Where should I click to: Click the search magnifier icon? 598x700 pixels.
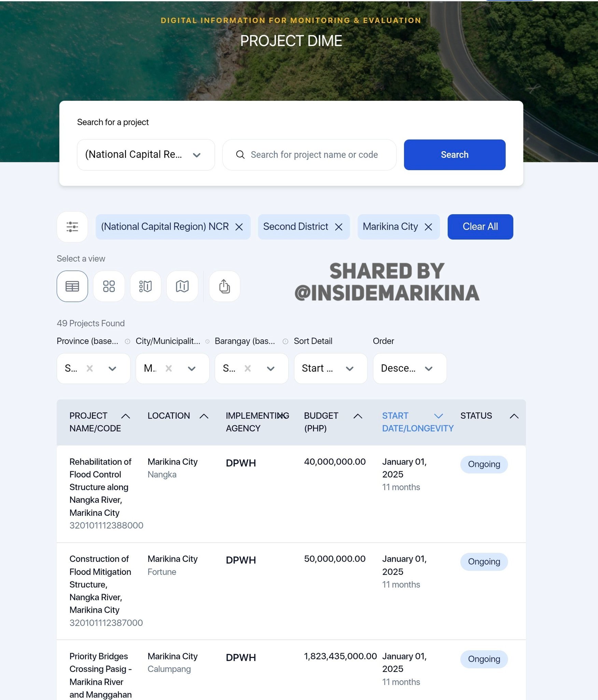tap(240, 154)
